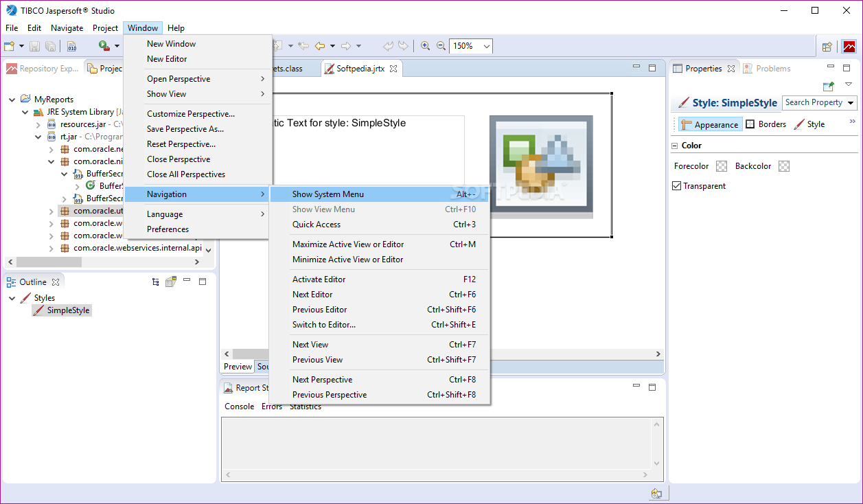Screen dimensions: 863x504
Task: Select Previous Perspective menu item
Action: [380, 395]
